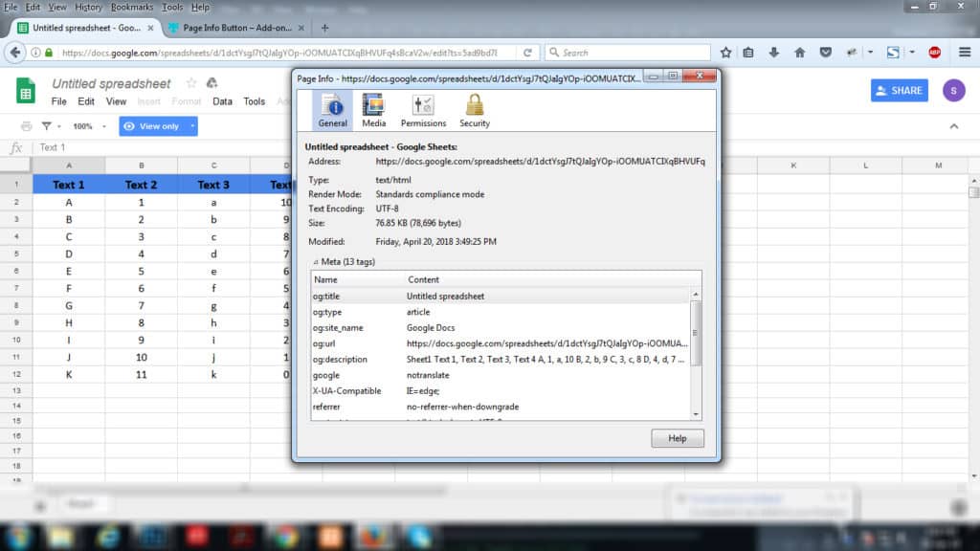Image resolution: width=980 pixels, height=551 pixels.
Task: Open a new browser tab
Action: (x=324, y=28)
